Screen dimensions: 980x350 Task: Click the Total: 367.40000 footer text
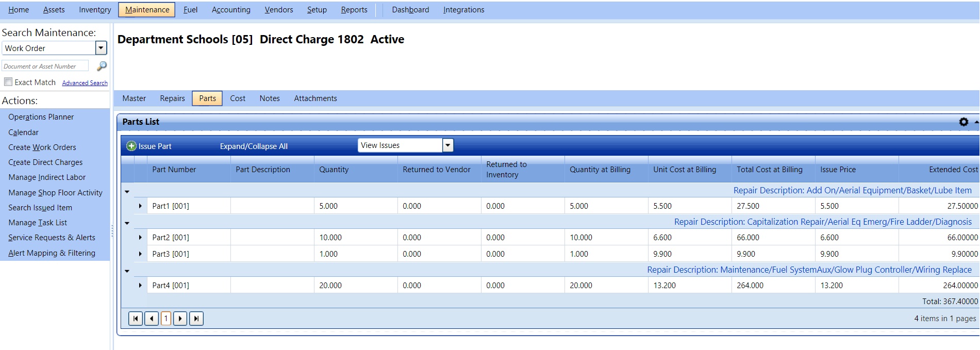950,302
